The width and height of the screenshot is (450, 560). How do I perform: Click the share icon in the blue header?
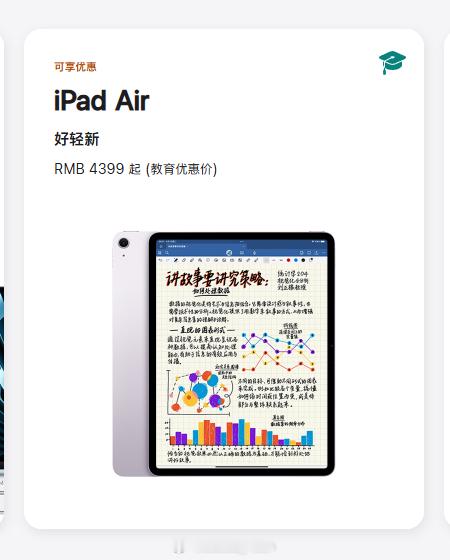tap(316, 252)
